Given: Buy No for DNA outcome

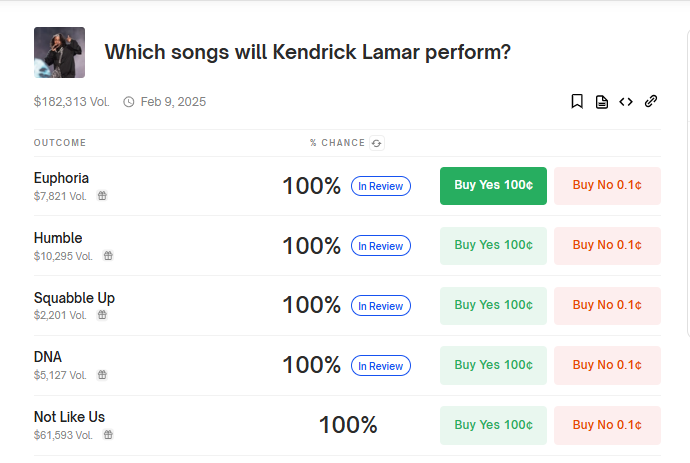Looking at the screenshot, I should click(607, 365).
